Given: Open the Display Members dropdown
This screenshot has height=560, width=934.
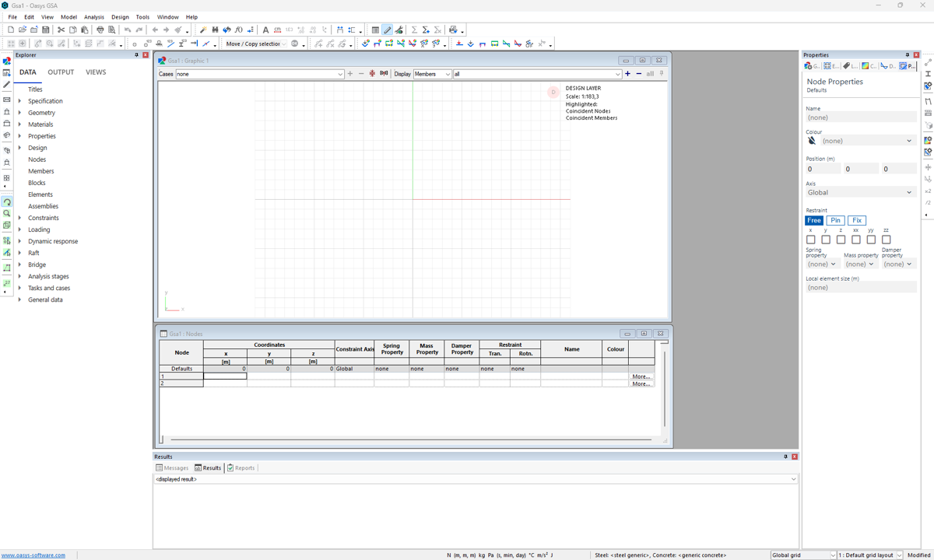Looking at the screenshot, I should (432, 74).
